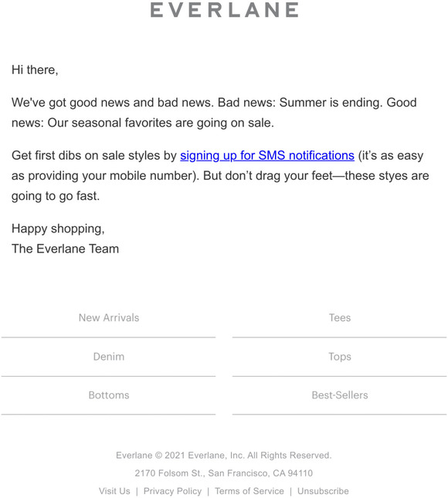448x498 pixels.
Task: Open the signing up for SMS notifications link
Action: 267,156
